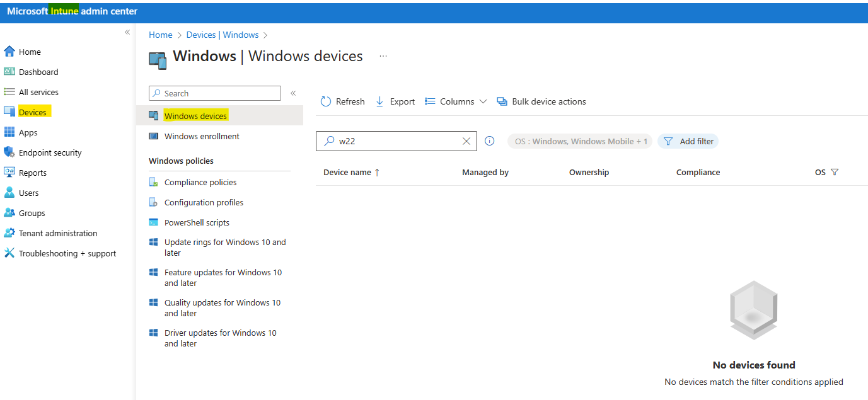Collapse the Windows menu pane chevrons
The image size is (868, 400).
[x=293, y=93]
